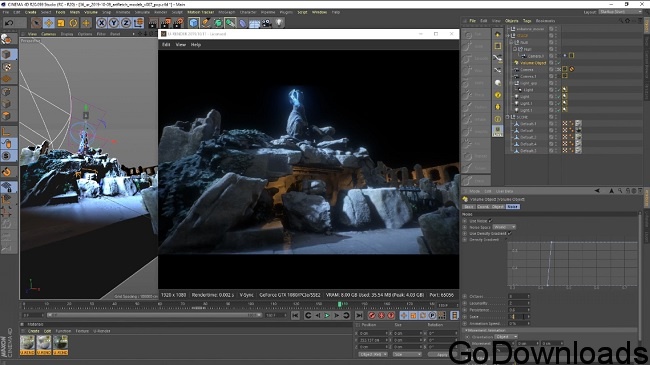Toggle the Use Density Gradient checkbox

(509, 234)
